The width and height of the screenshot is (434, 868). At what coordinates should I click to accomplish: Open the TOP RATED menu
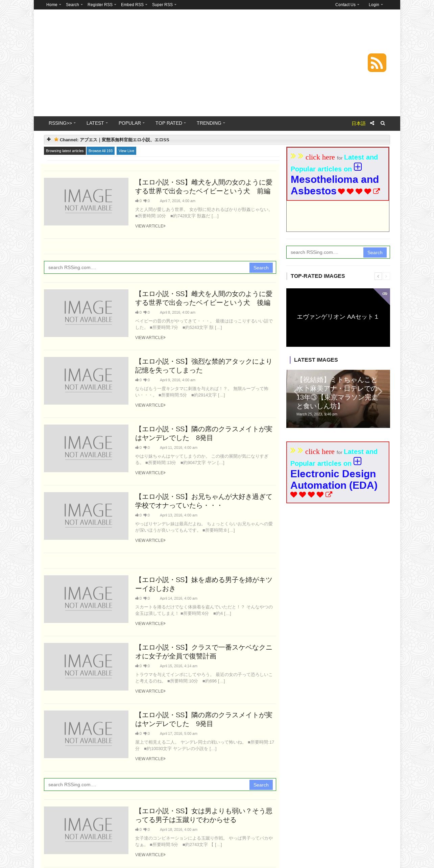pos(170,123)
